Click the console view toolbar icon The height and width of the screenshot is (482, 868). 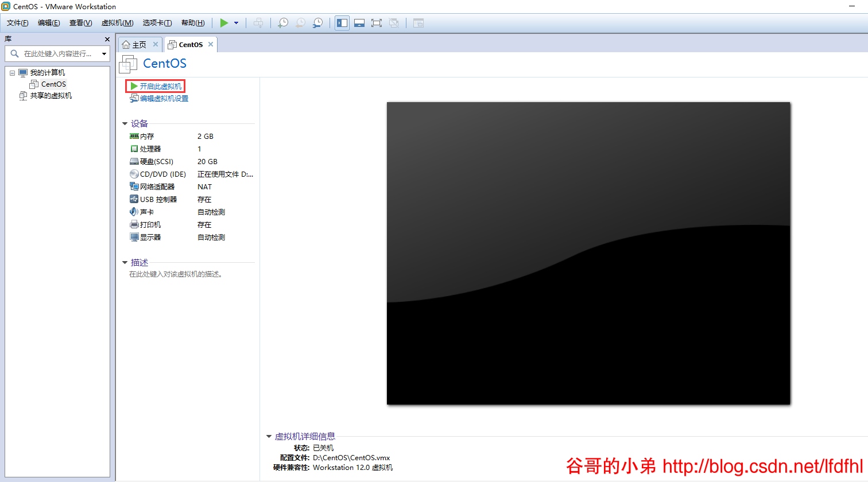[418, 23]
